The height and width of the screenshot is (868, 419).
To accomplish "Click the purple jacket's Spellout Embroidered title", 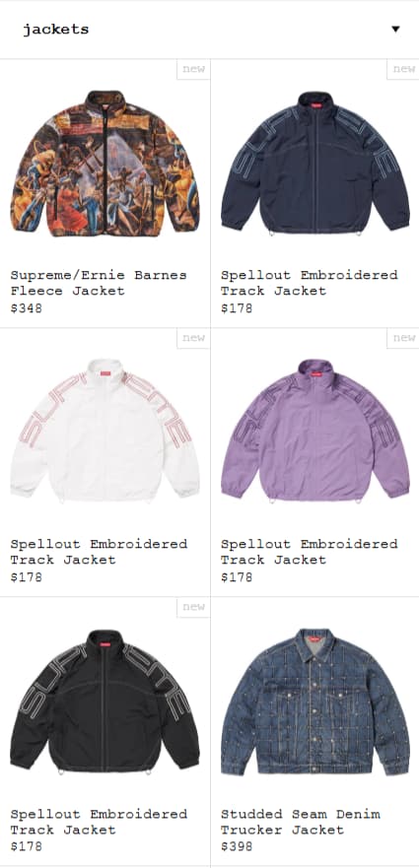I will [310, 552].
